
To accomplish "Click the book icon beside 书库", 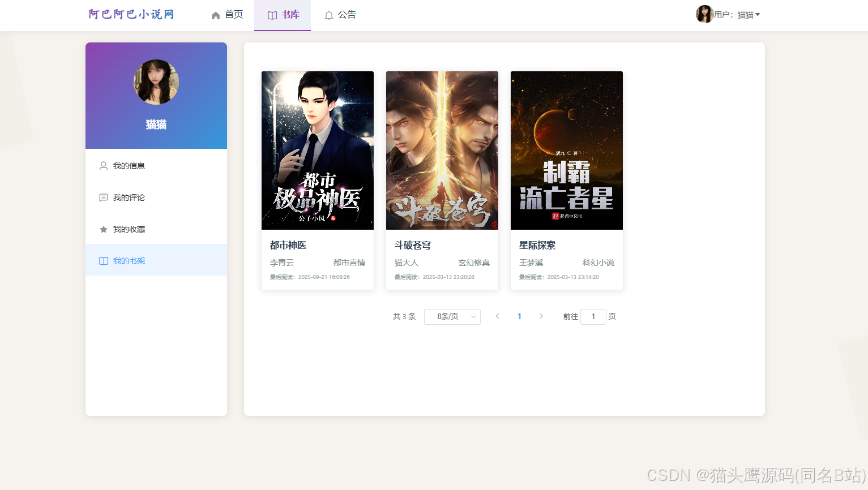I will pyautogui.click(x=272, y=15).
